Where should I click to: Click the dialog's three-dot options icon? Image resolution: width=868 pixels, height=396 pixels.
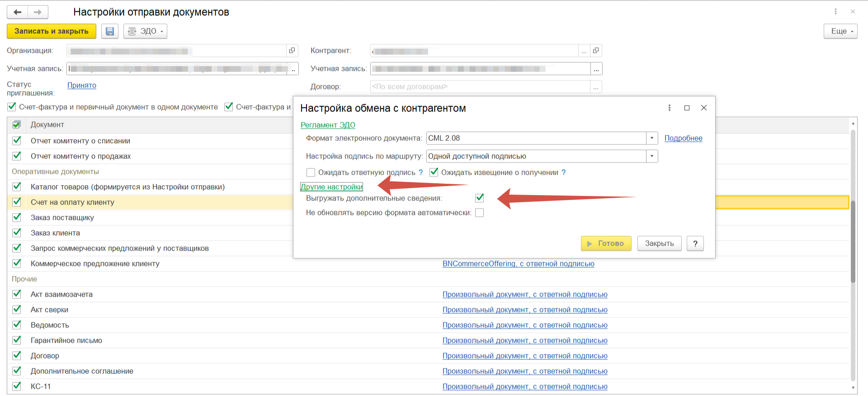[x=670, y=108]
